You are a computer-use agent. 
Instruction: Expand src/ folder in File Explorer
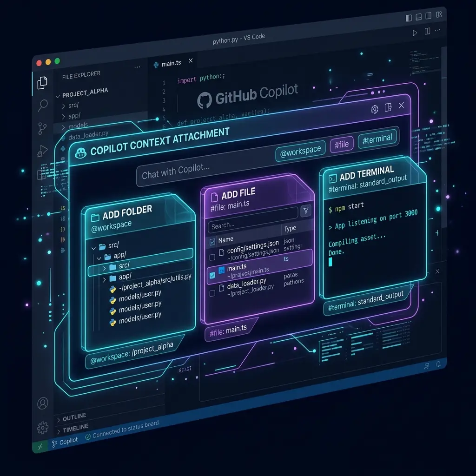pyautogui.click(x=63, y=106)
